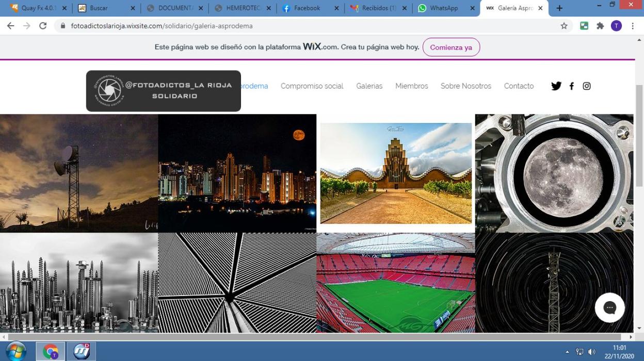
Task: Click the Windows Start button
Action: (x=17, y=351)
